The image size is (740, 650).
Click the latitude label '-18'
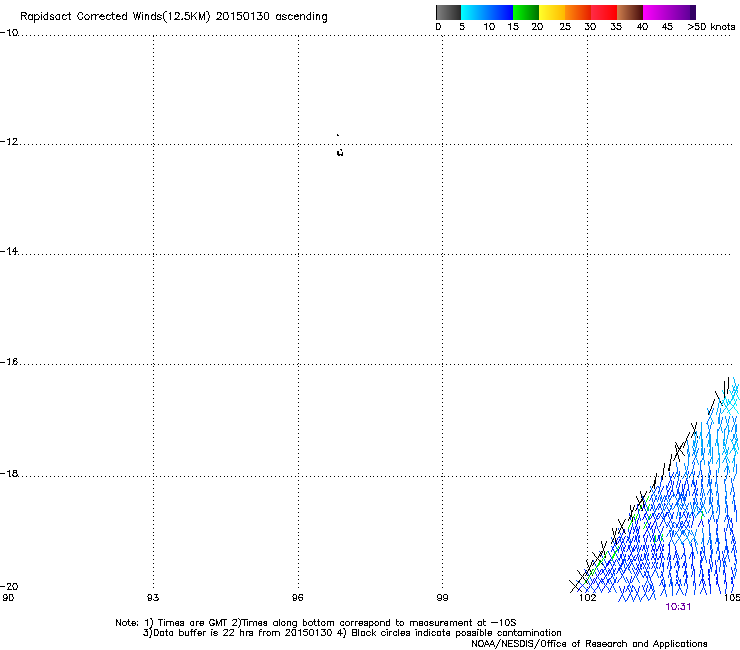(x=9, y=473)
